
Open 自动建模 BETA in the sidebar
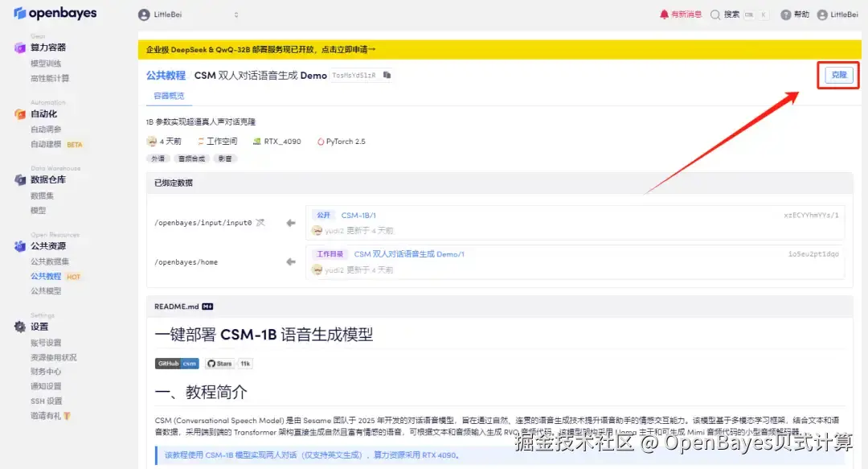pyautogui.click(x=56, y=144)
